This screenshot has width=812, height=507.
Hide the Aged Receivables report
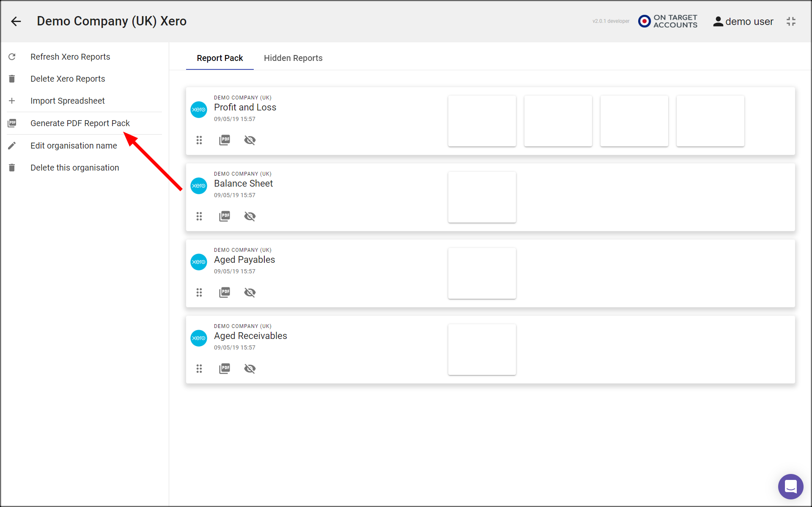[250, 369]
